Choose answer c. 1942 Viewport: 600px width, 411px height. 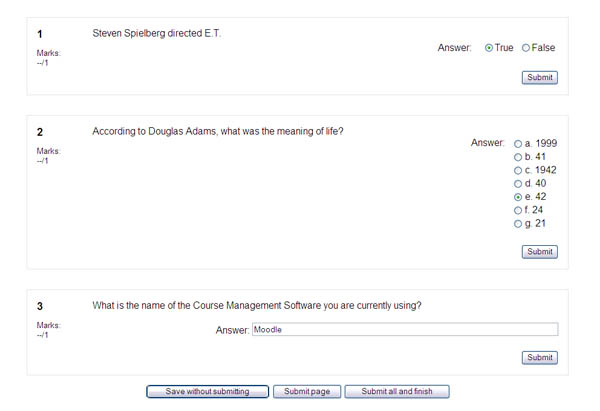pyautogui.click(x=518, y=170)
